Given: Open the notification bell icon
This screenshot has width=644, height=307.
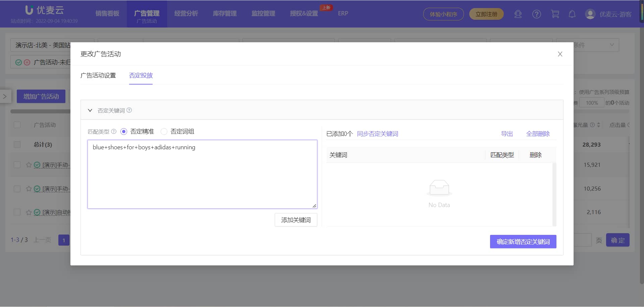Looking at the screenshot, I should 572,14.
